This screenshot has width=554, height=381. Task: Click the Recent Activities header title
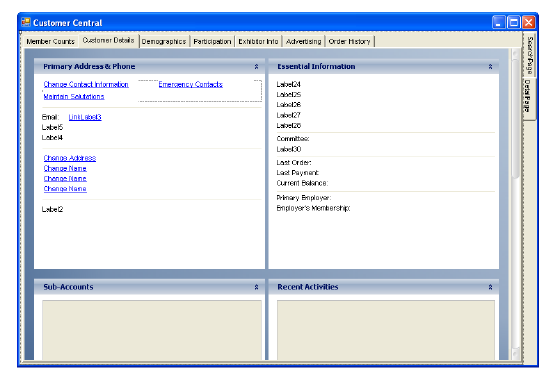[307, 287]
